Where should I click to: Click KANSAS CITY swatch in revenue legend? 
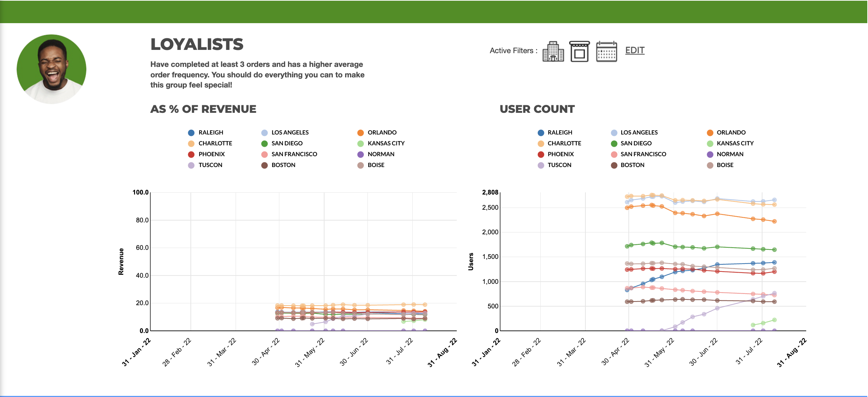[x=360, y=144]
